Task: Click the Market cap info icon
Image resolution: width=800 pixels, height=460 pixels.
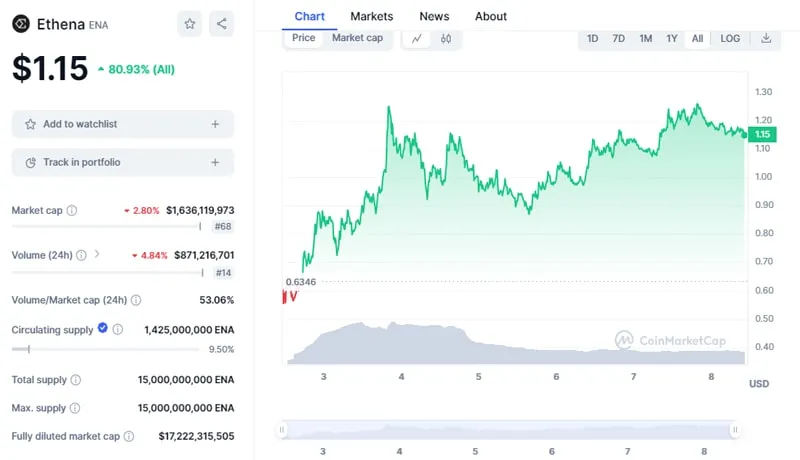Action: coord(71,211)
